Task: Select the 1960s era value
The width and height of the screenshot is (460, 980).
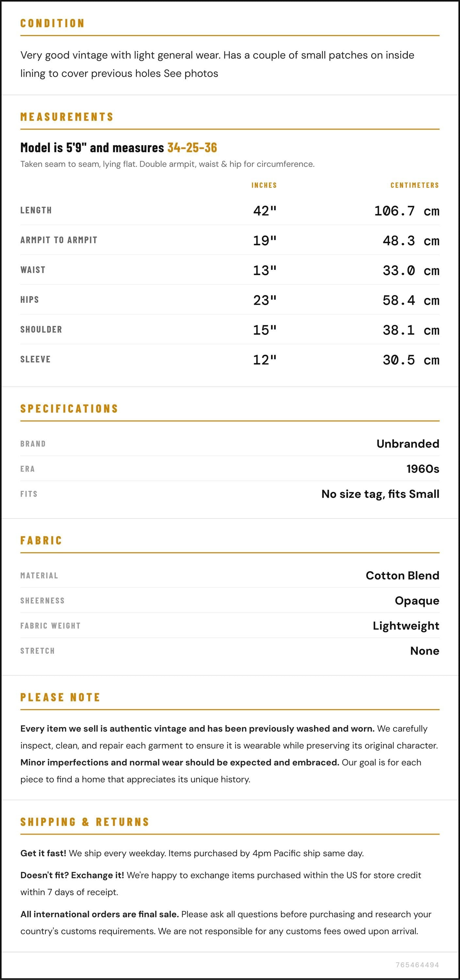Action: [422, 469]
